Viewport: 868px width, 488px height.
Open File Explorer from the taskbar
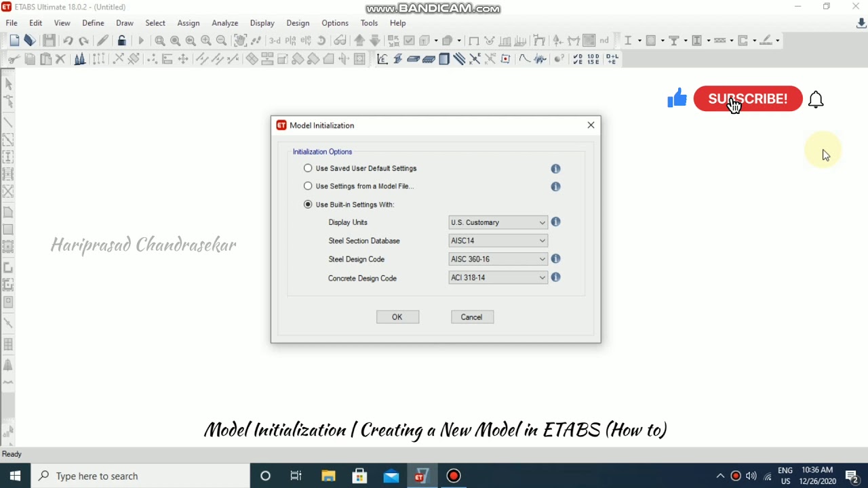[x=328, y=476]
